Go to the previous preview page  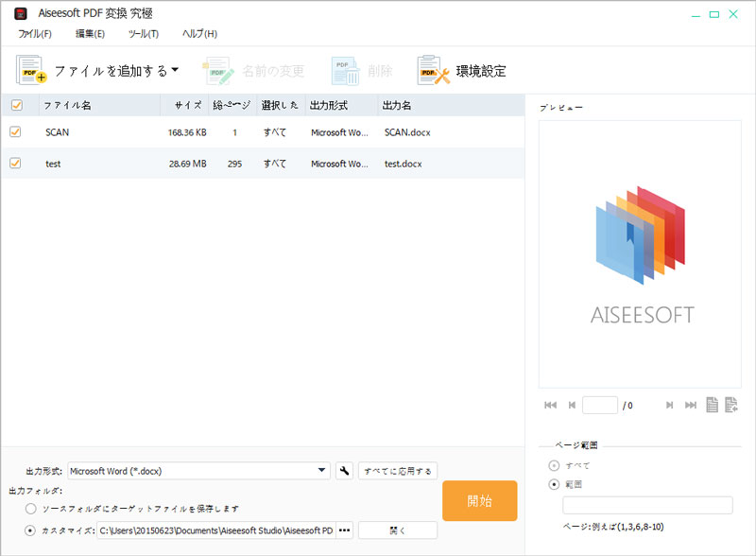coord(571,405)
